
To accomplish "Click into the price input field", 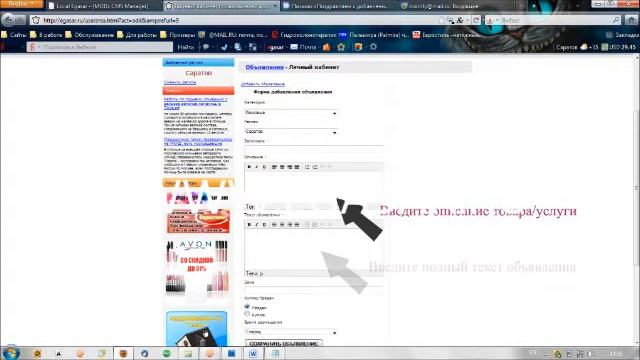I will tap(313, 289).
